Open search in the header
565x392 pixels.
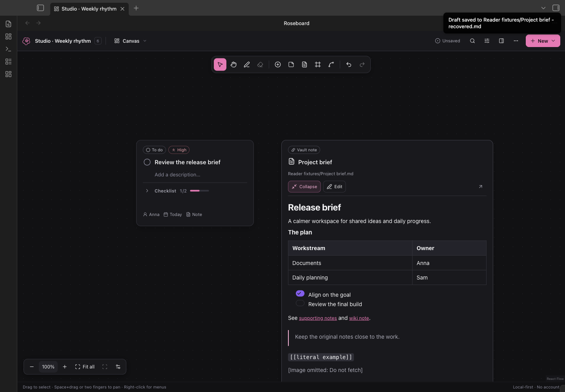(x=472, y=41)
